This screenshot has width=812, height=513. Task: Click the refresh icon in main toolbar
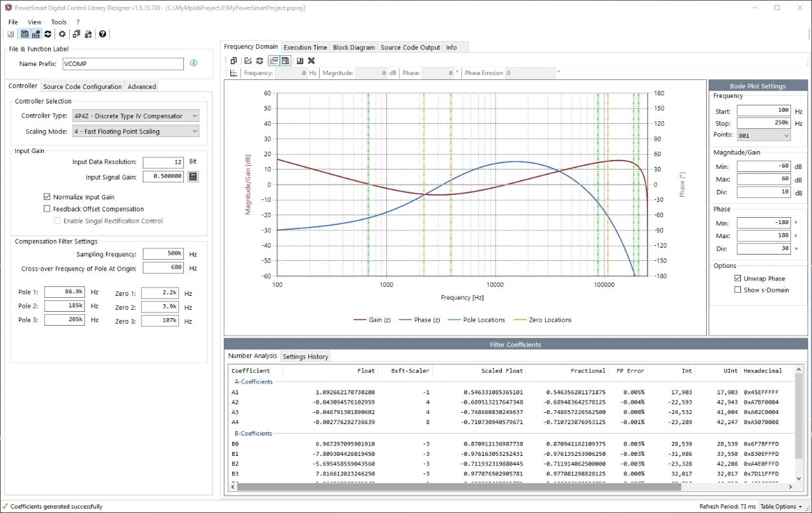[x=48, y=34]
